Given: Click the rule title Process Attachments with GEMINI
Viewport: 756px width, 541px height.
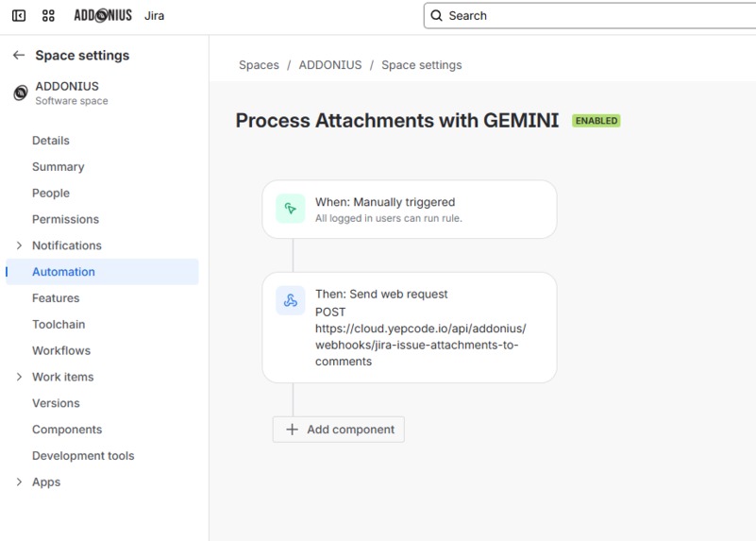Looking at the screenshot, I should coord(396,121).
